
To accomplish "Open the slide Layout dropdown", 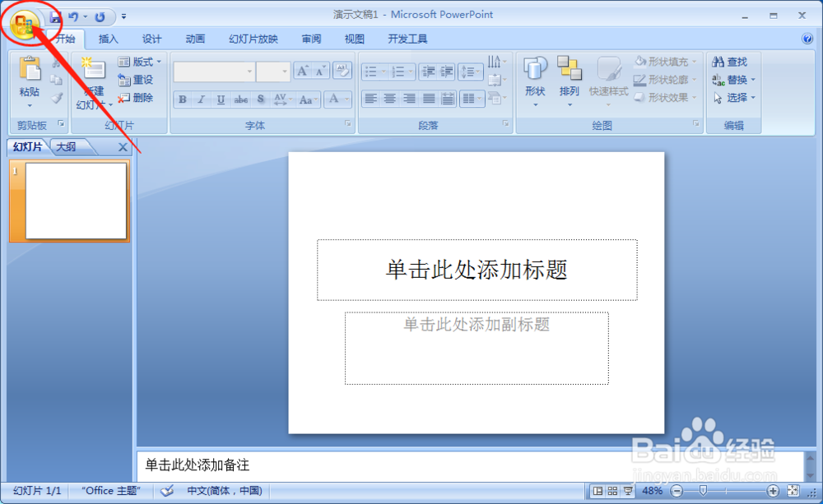I will (140, 62).
